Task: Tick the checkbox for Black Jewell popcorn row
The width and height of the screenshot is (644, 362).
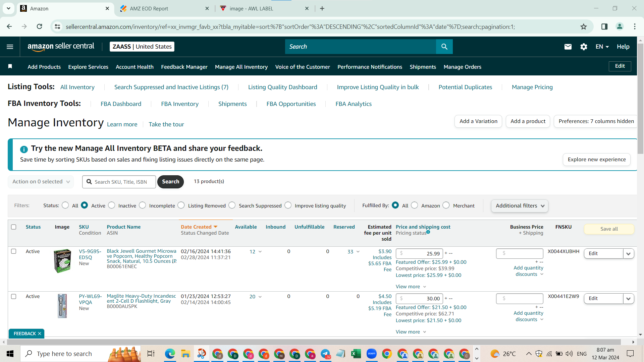Action: (14, 251)
